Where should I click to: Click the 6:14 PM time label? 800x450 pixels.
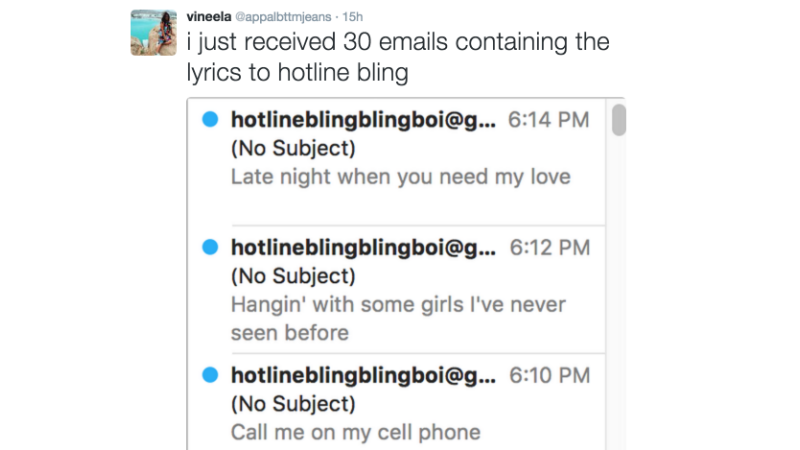549,121
